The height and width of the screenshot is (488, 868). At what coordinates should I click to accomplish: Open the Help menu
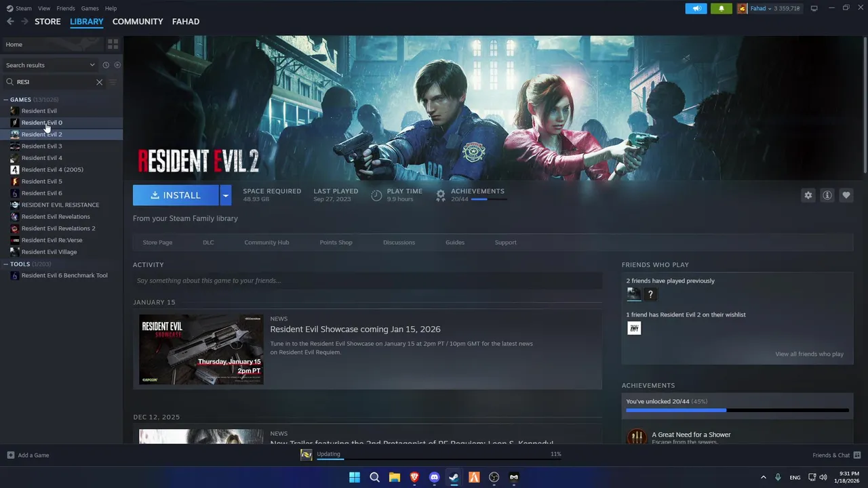[x=111, y=8]
